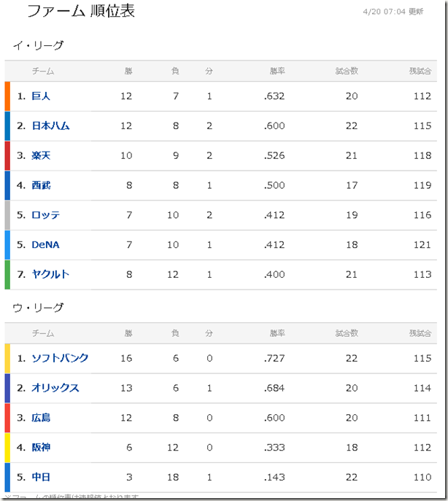
Task: Open the 楽天 team link
Action: tap(41, 155)
